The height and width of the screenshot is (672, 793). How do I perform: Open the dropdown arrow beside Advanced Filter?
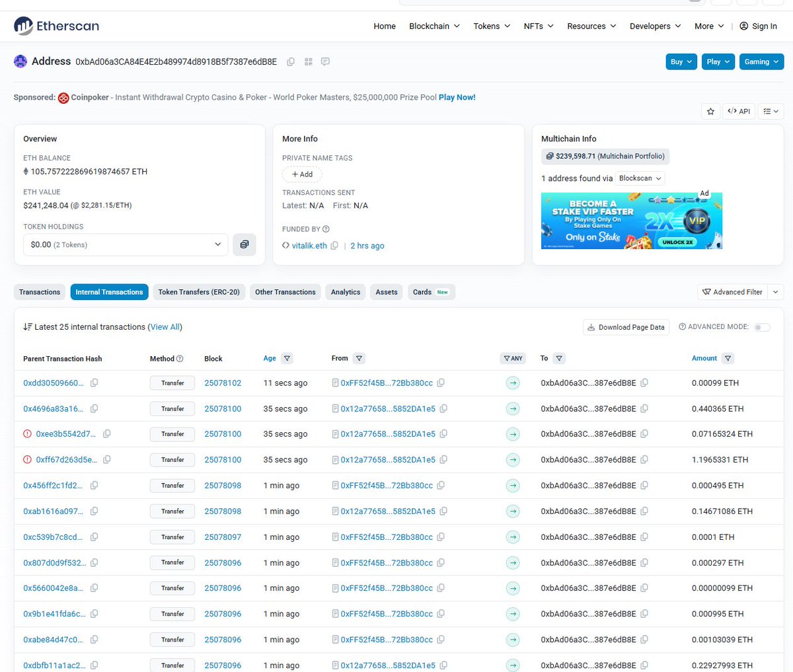[x=776, y=292]
